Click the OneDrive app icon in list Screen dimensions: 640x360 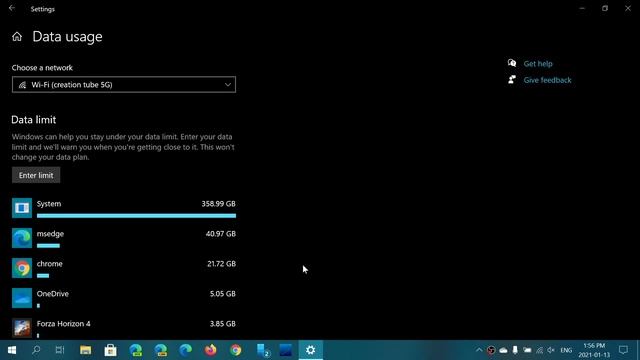click(22, 298)
